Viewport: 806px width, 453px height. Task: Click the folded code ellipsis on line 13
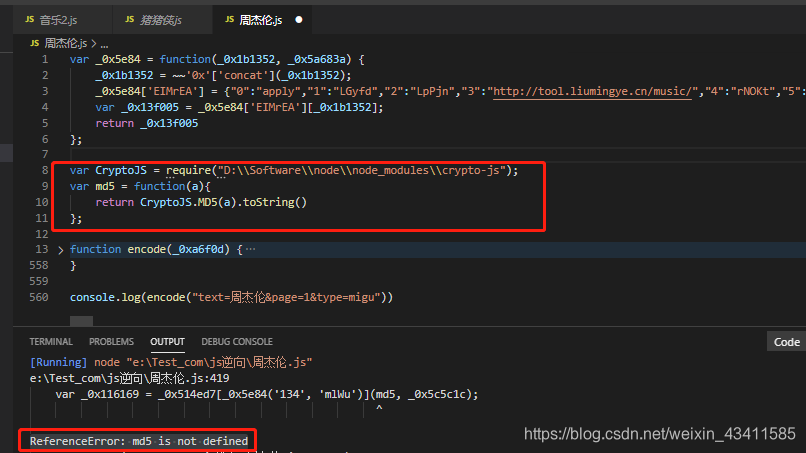coord(250,249)
